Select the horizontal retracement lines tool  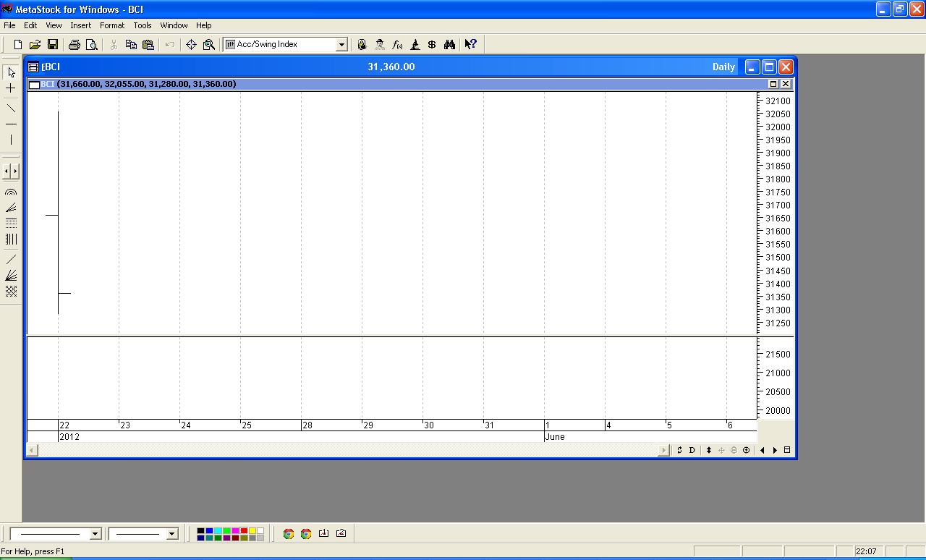pyautogui.click(x=11, y=223)
